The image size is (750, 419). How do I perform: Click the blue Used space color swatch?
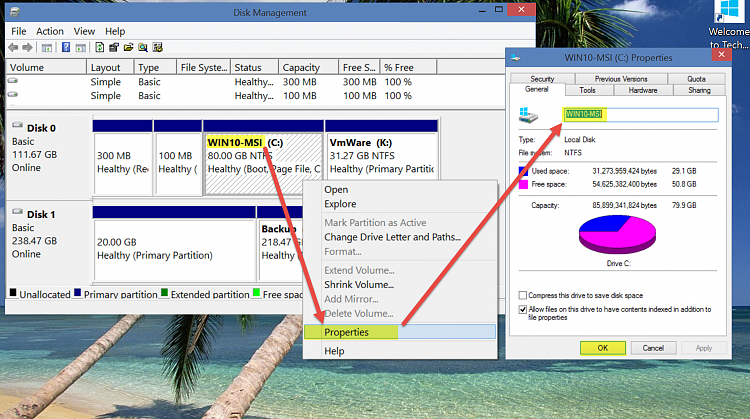click(x=524, y=171)
